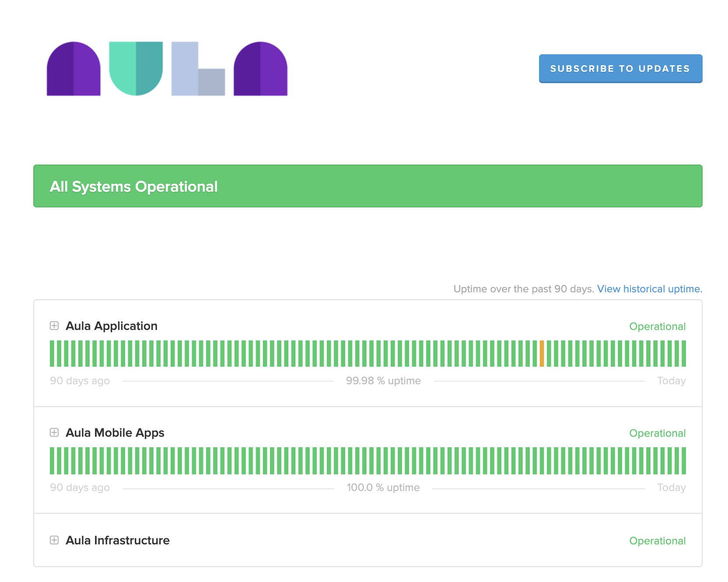The height and width of the screenshot is (582, 728).
Task: Click 'Today' label under Aula Application
Action: click(x=672, y=381)
